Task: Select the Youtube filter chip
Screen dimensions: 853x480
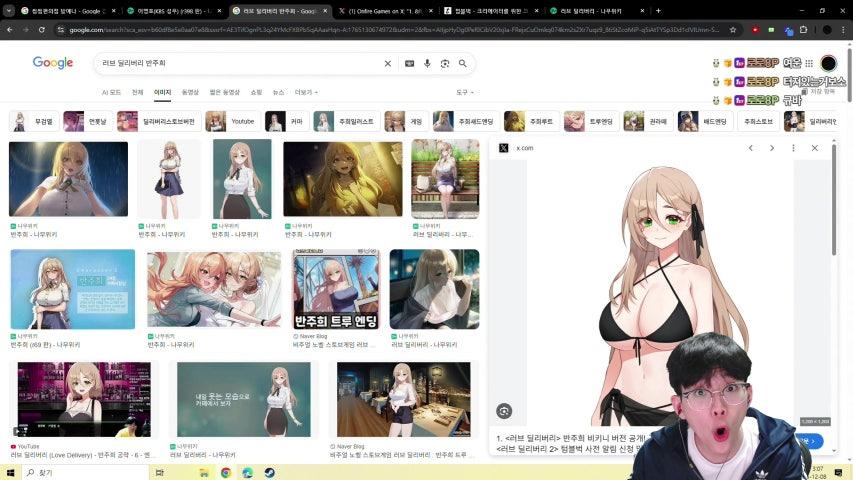Action: pyautogui.click(x=233, y=121)
